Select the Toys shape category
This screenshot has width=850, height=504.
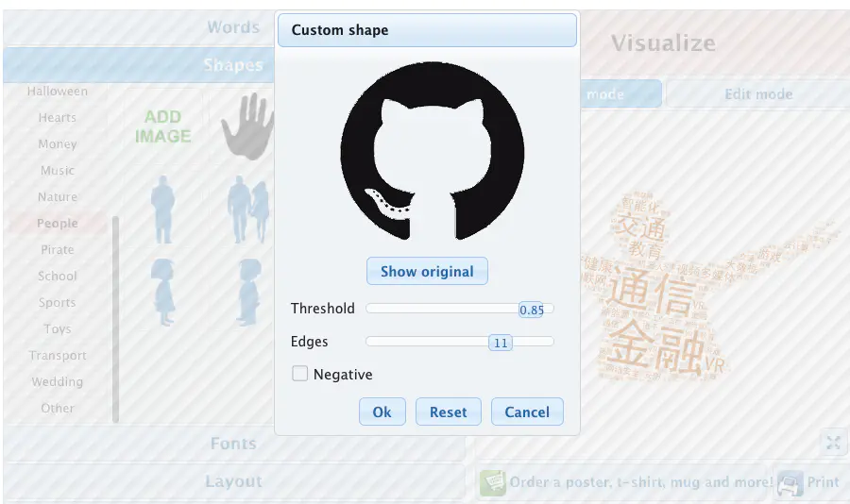pyautogui.click(x=58, y=329)
